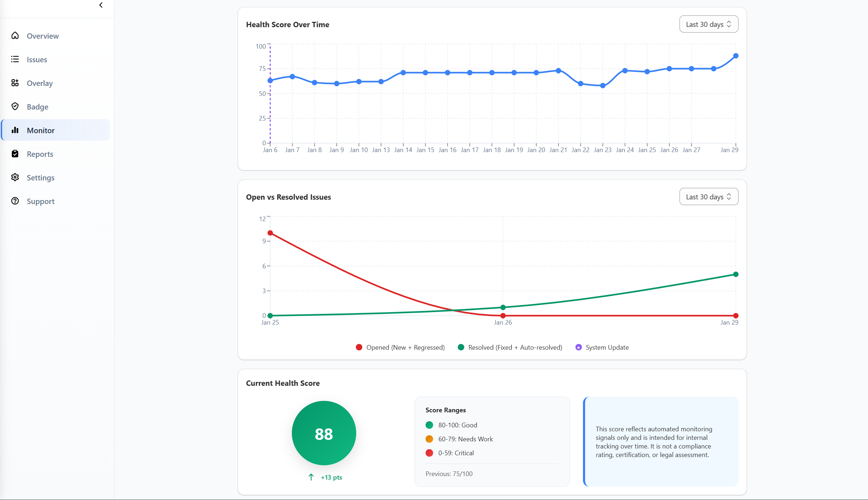Click the green 88 health score circle

tap(324, 433)
